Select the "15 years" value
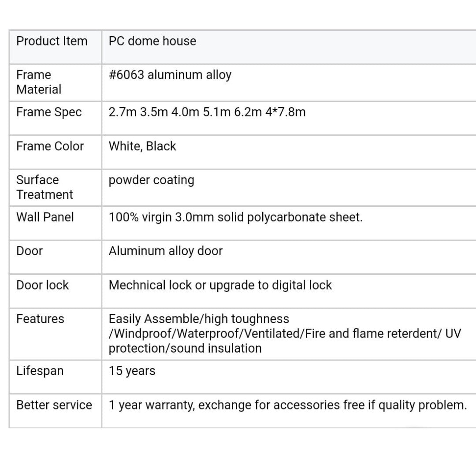Image resolution: width=476 pixels, height=476 pixels. pos(132,371)
